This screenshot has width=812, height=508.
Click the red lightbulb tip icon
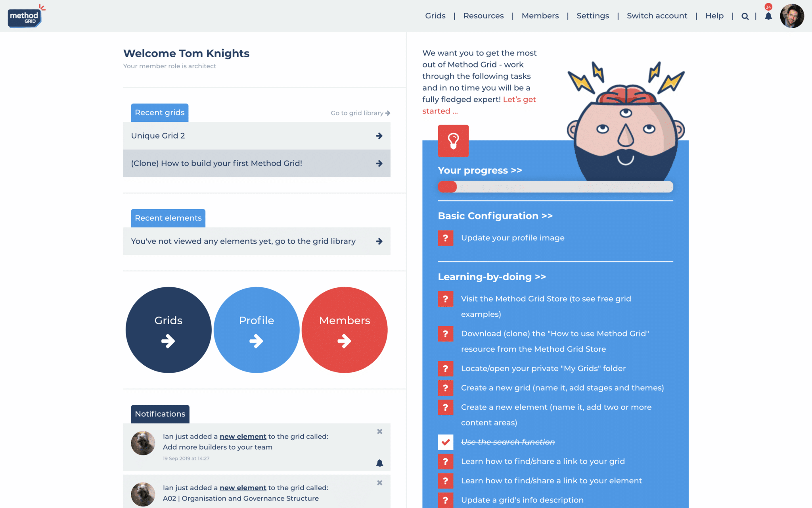click(x=453, y=141)
